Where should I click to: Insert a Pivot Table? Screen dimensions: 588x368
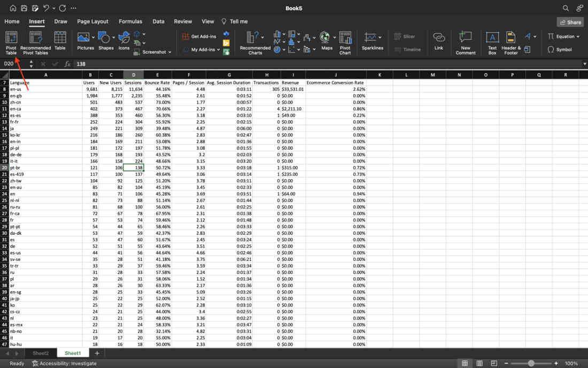[11, 43]
